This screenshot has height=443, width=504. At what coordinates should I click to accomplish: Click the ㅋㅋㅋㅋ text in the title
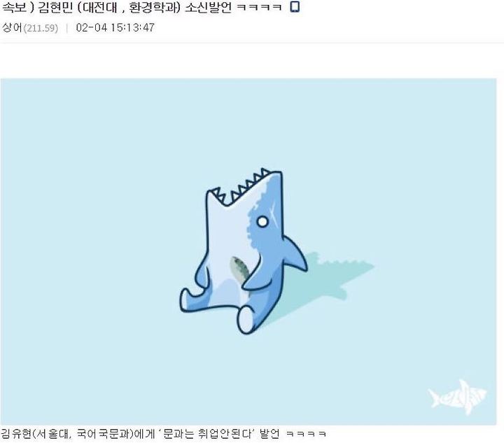click(x=259, y=8)
